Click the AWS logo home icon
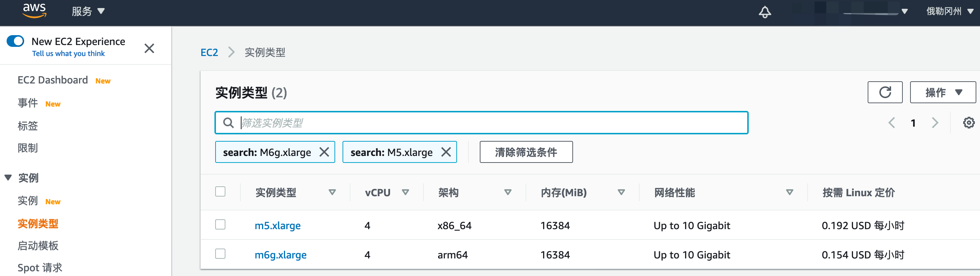The width and height of the screenshot is (980, 276). tap(34, 11)
